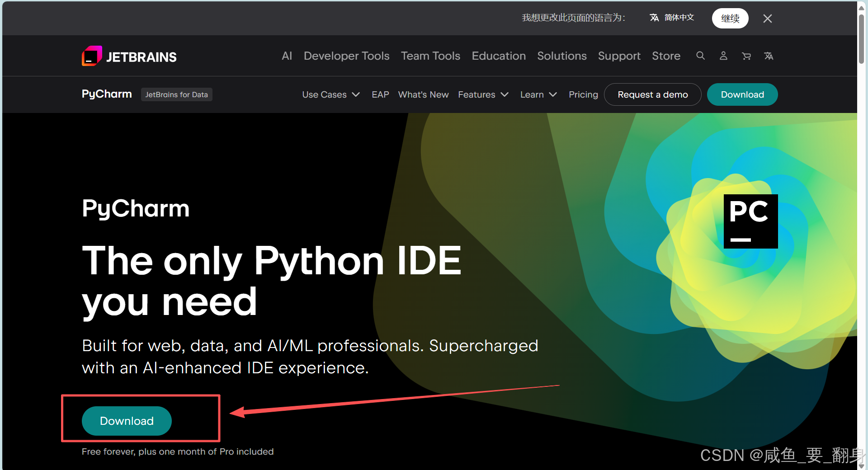The width and height of the screenshot is (868, 470).
Task: Expand the Learn dropdown
Action: (538, 94)
